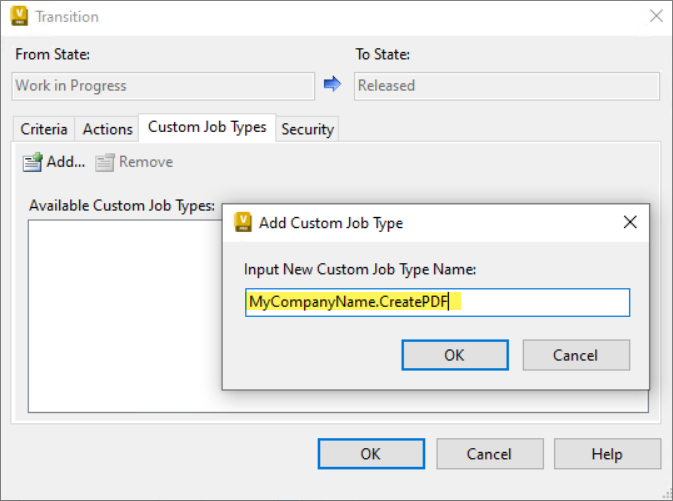Image resolution: width=673 pixels, height=501 pixels.
Task: Click the From State field
Action: [x=163, y=86]
